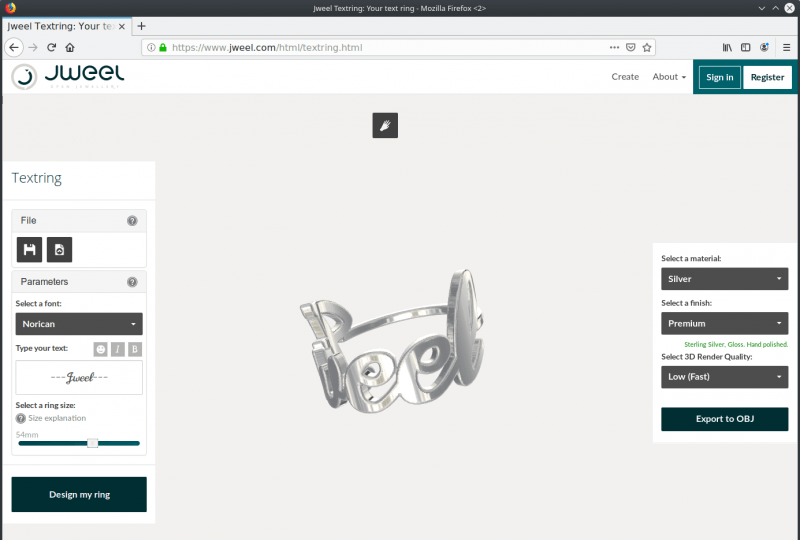Click the browser forward arrow
This screenshot has width=800, height=540.
(x=33, y=47)
